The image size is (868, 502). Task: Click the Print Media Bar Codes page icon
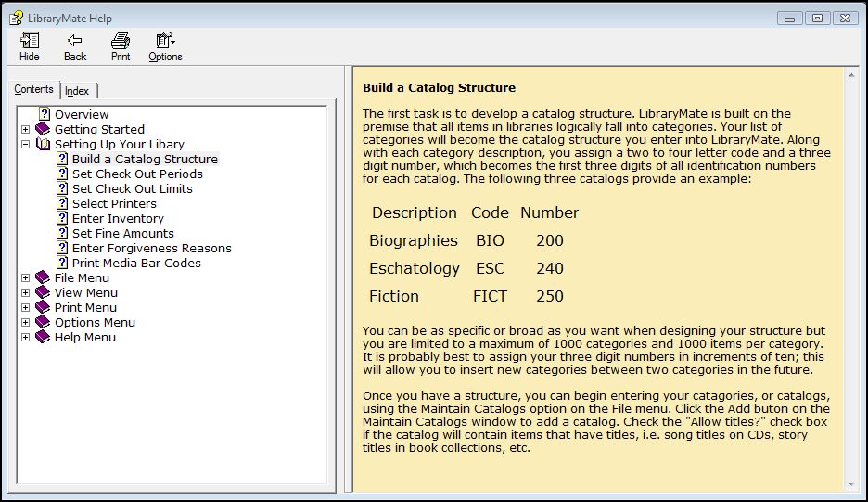62,263
